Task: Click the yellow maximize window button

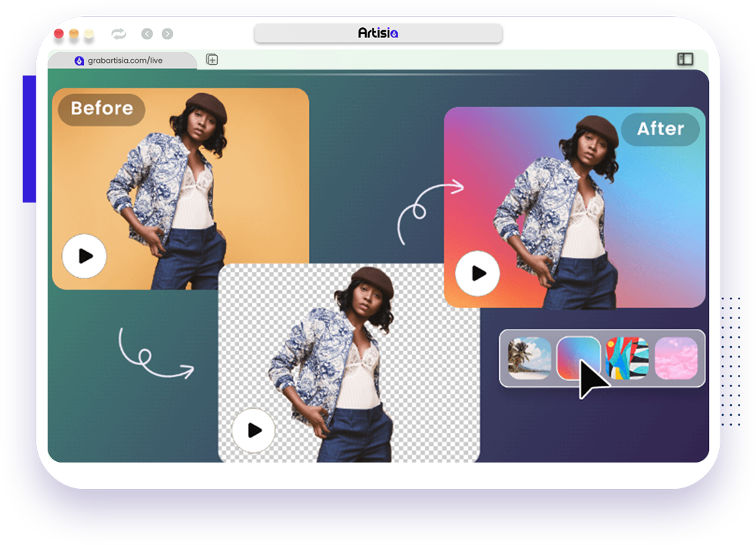Action: pos(89,34)
